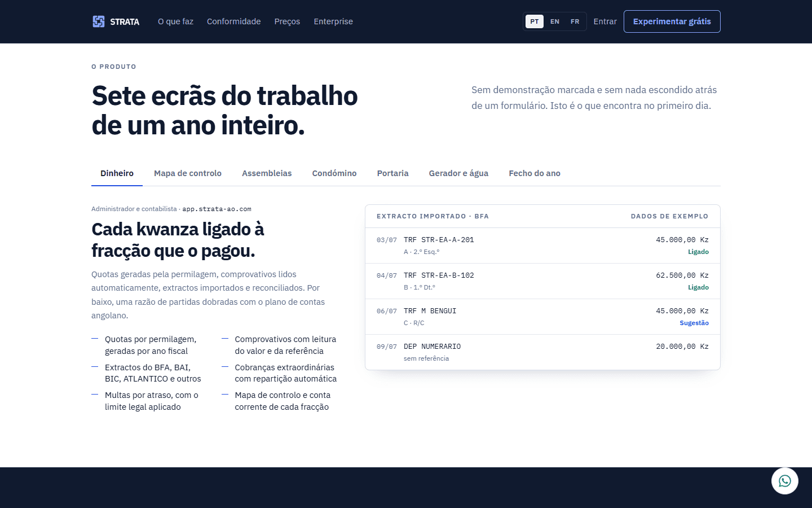Click the "sem referência" note
Viewport: 812px width, 508px height.
click(x=426, y=358)
